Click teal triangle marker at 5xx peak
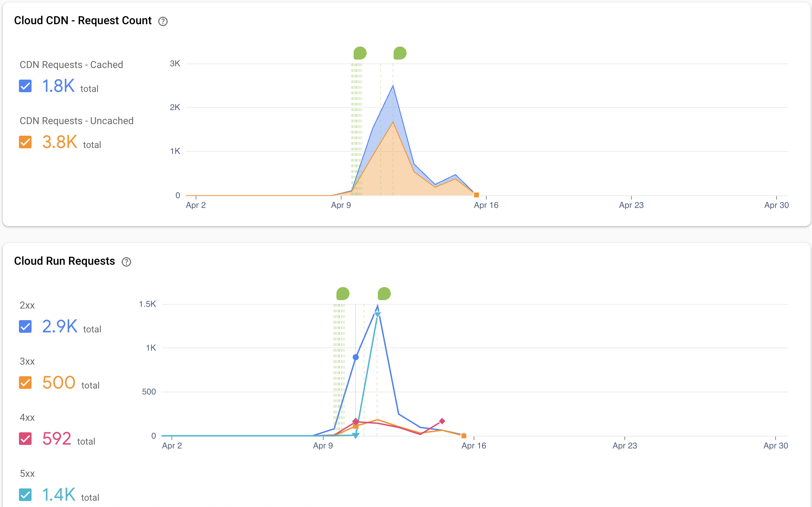 coord(377,315)
